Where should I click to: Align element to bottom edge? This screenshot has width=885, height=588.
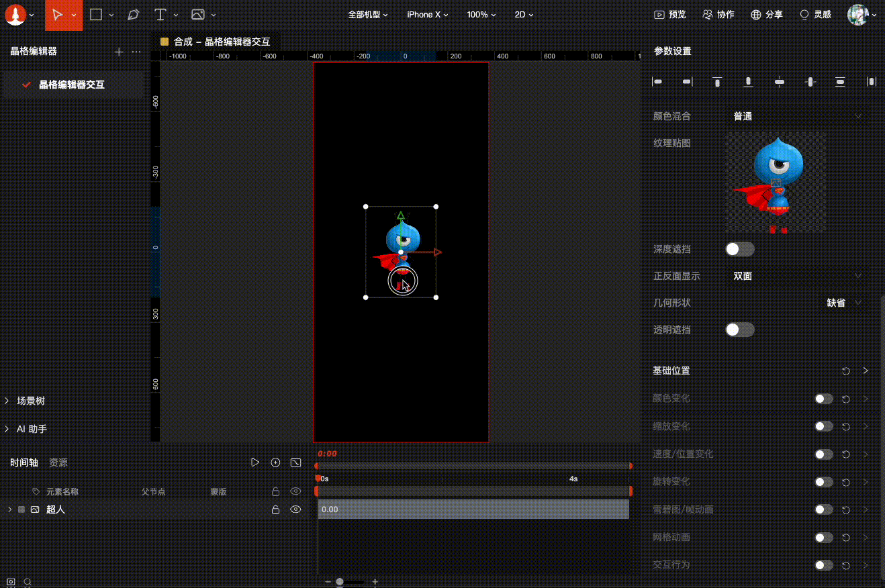coord(748,82)
